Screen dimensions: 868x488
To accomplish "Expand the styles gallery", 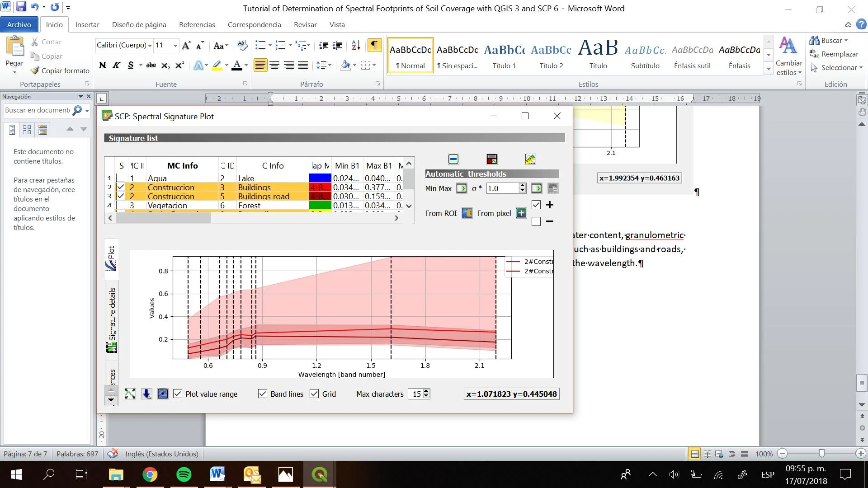I will 769,69.
